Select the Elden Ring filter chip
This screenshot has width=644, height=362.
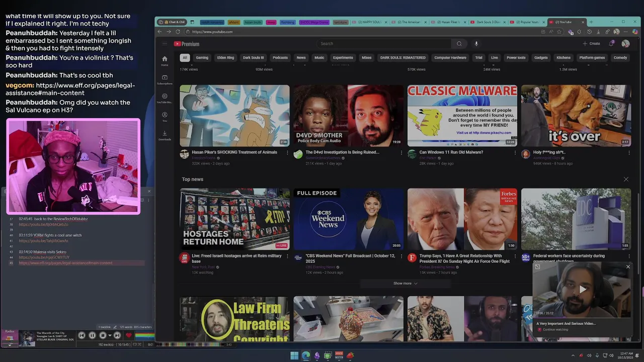(x=225, y=58)
